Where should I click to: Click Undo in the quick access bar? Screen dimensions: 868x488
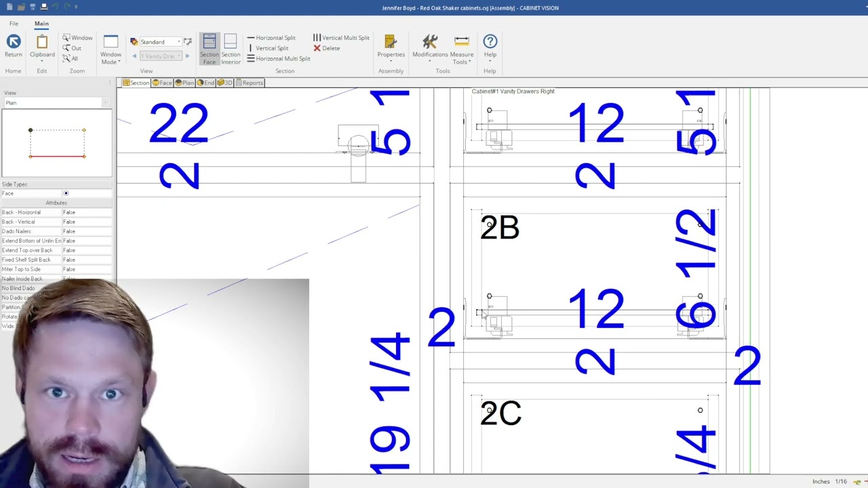(56, 7)
